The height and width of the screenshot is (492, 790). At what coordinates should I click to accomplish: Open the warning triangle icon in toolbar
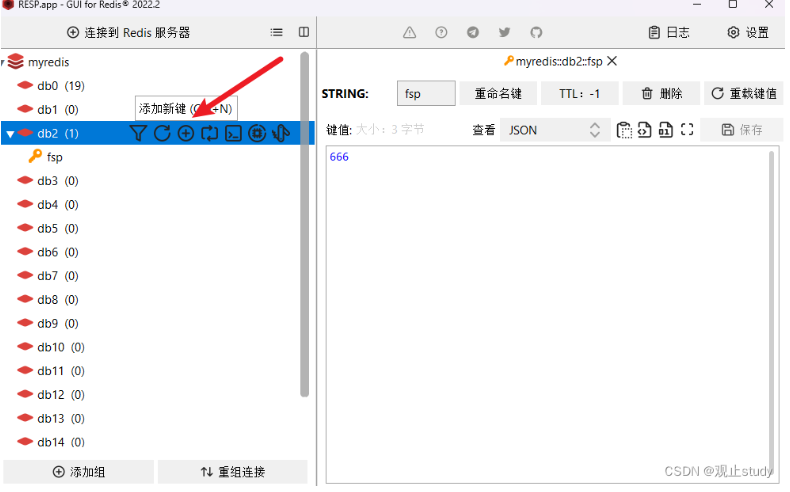410,33
